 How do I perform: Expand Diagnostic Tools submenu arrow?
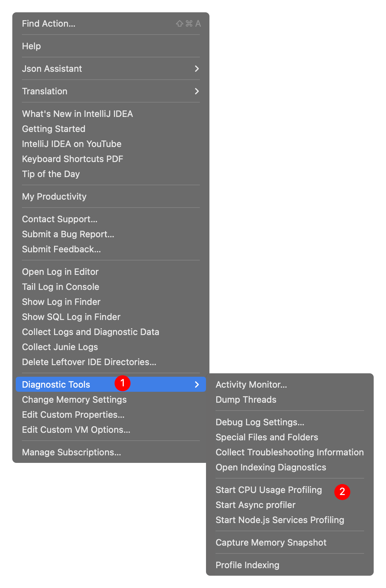pyautogui.click(x=197, y=385)
